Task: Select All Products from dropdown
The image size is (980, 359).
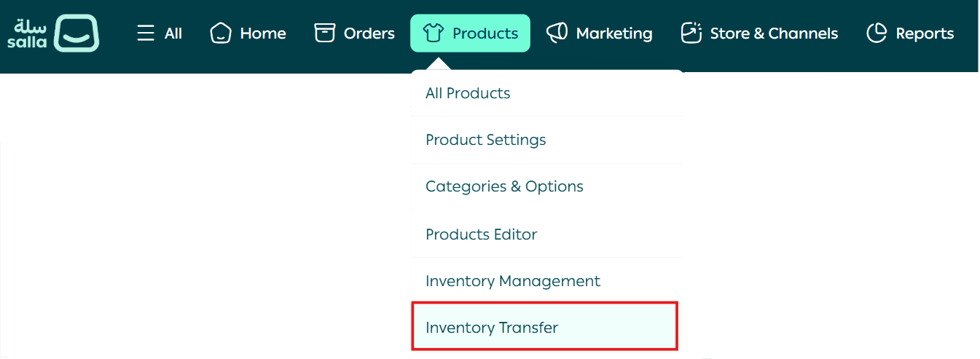Action: [x=468, y=93]
